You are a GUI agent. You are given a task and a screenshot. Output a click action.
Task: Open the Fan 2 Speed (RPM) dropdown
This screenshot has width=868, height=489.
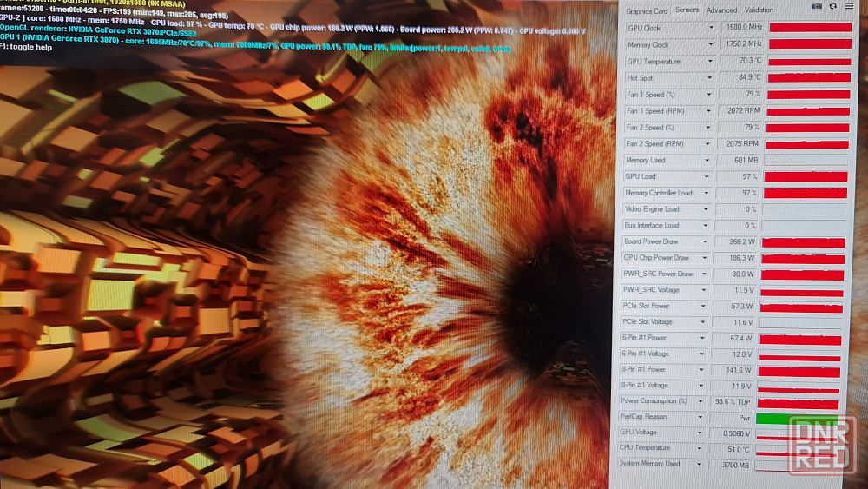coord(707,144)
